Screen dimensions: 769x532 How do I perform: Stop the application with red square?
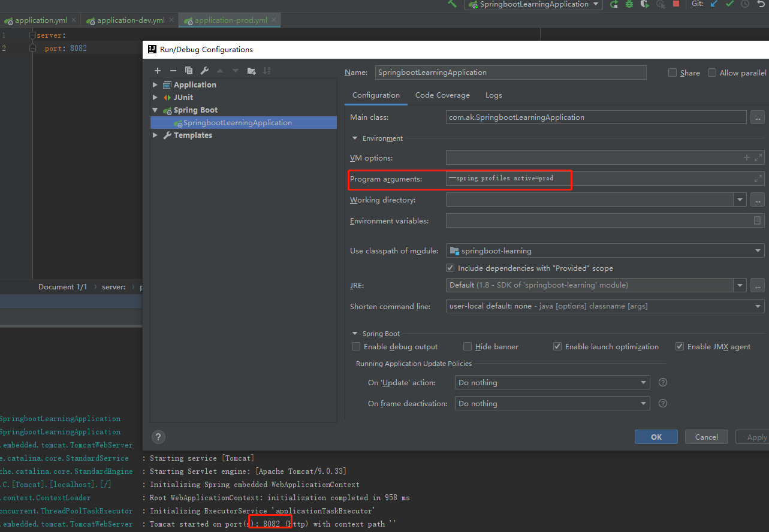tap(676, 4)
